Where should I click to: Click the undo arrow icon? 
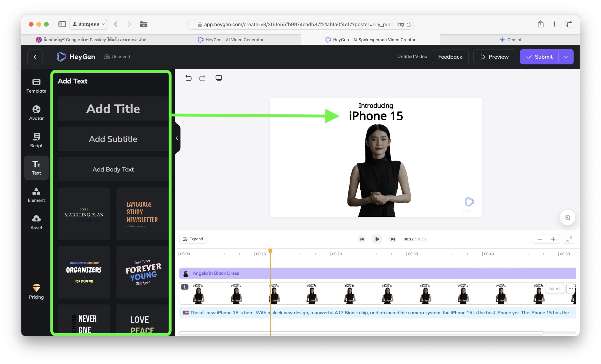(x=188, y=78)
